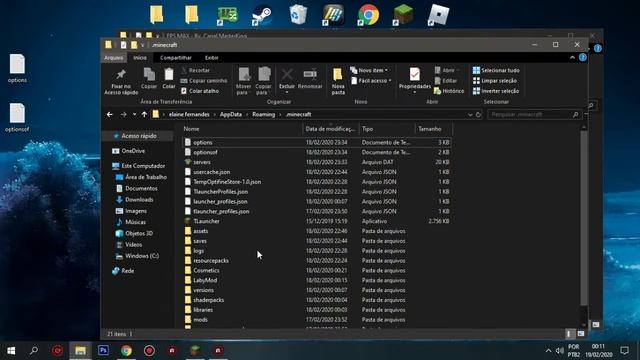This screenshot has width=640, height=360.
Task: Open Explorer help question mark
Action: tap(582, 58)
